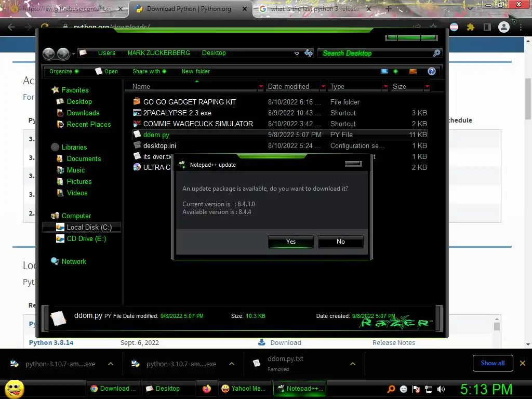
Task: Click magnifier icon in Search Desktop box
Action: pyautogui.click(x=436, y=53)
